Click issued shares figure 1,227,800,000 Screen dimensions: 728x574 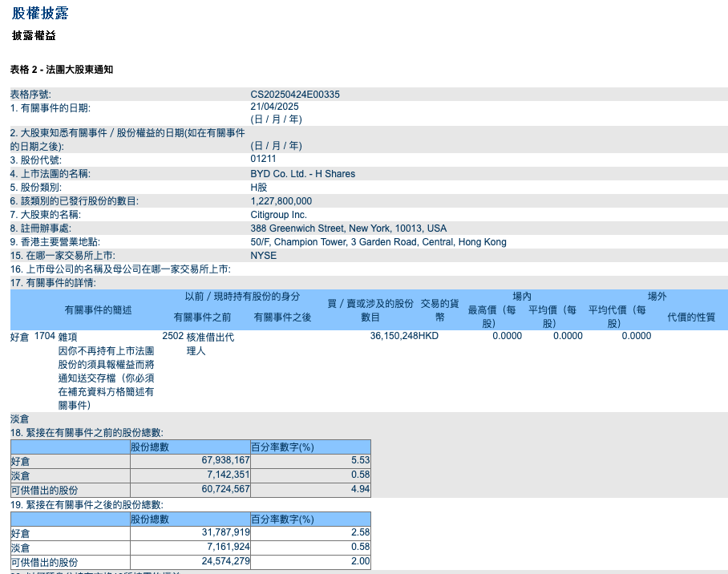tap(281, 201)
